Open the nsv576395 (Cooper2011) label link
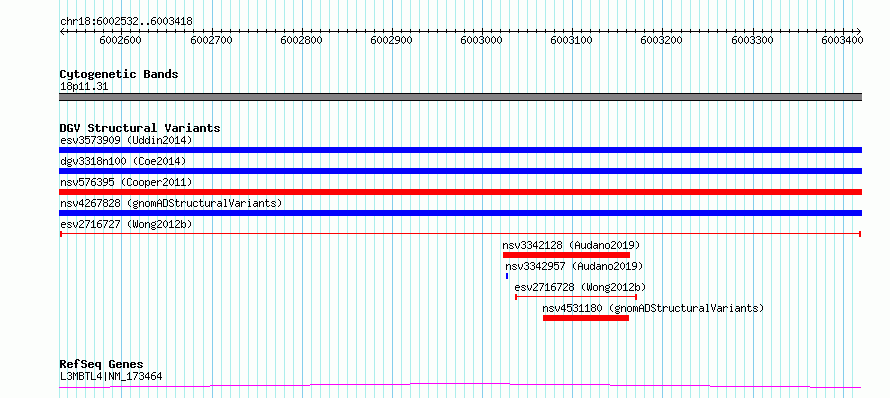890x398 pixels. [x=126, y=182]
